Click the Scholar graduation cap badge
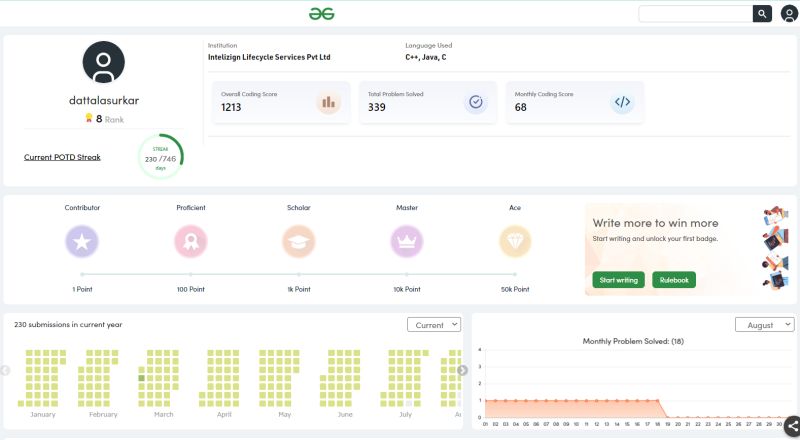 pos(298,241)
